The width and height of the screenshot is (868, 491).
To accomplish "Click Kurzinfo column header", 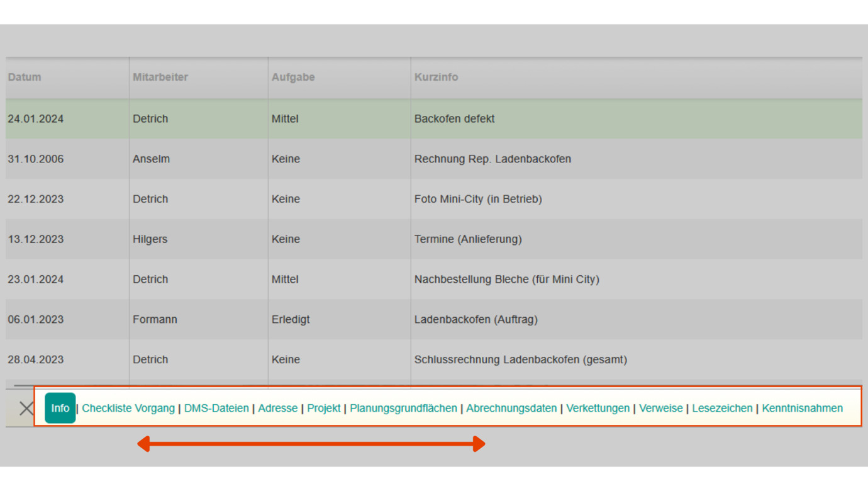I will coord(436,77).
